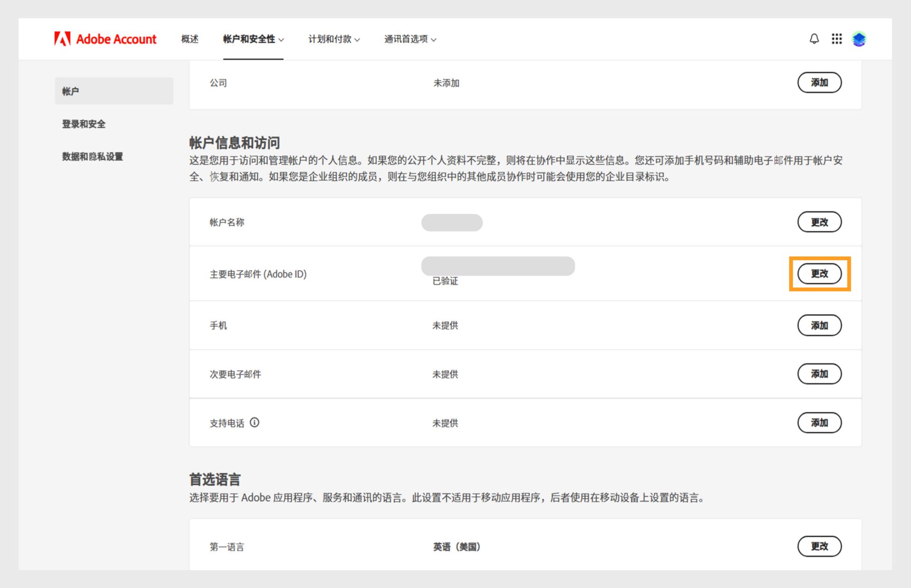Select 数据和隐私设置 in the sidebar
911x588 pixels.
(x=93, y=156)
